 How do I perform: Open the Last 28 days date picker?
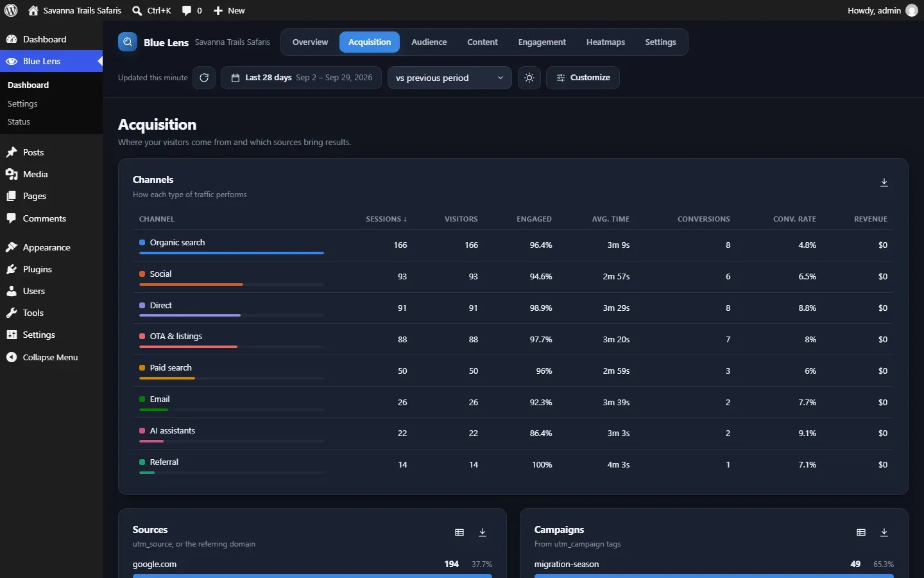tap(301, 78)
